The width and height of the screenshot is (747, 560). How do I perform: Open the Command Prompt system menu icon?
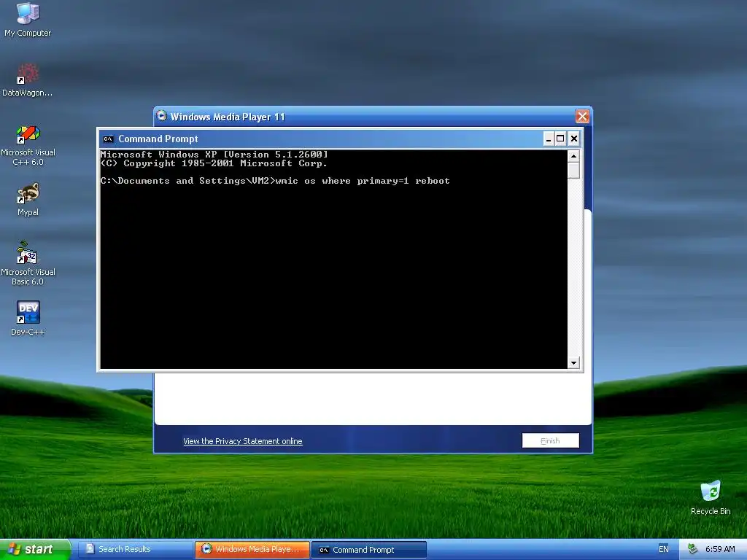pos(108,139)
